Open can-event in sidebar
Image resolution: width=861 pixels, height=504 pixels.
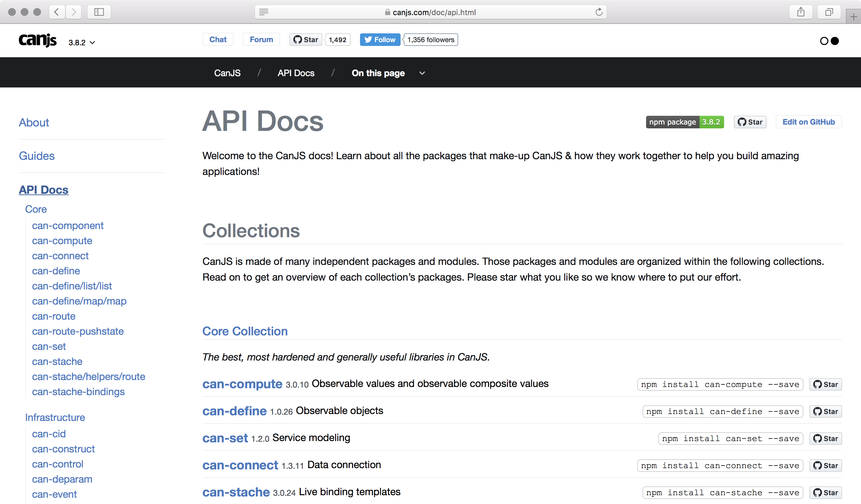[x=54, y=494]
